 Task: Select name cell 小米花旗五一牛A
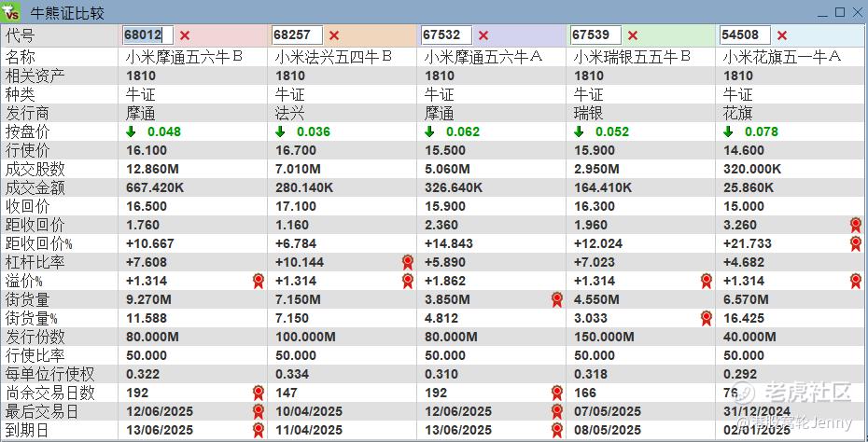point(782,57)
